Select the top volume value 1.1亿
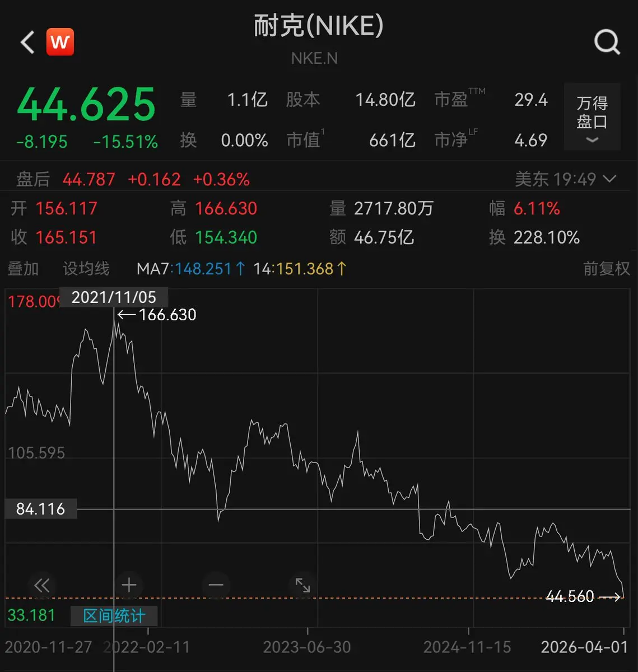This screenshot has height=672, width=638. tap(247, 100)
